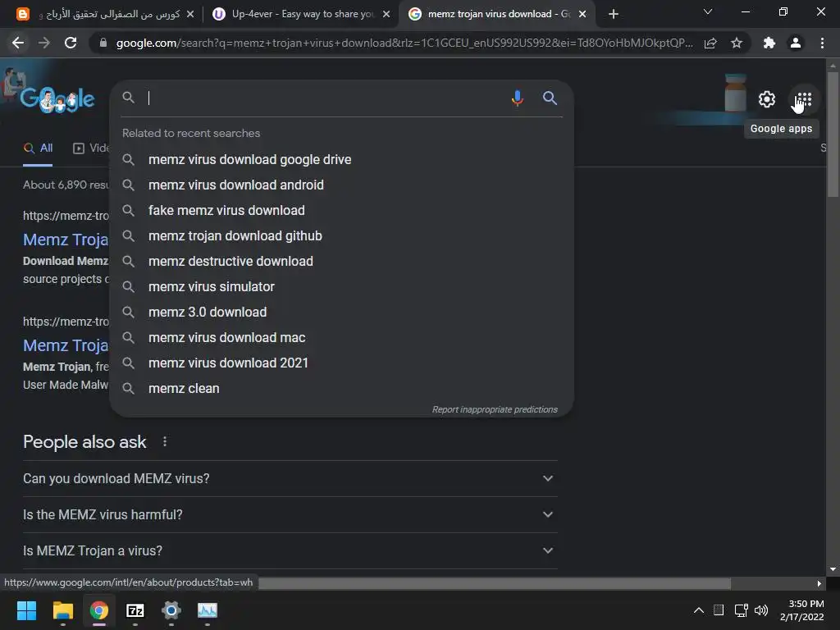Choose suggestion memz 3.0 download
Viewport: 840px width, 630px height.
342,313
